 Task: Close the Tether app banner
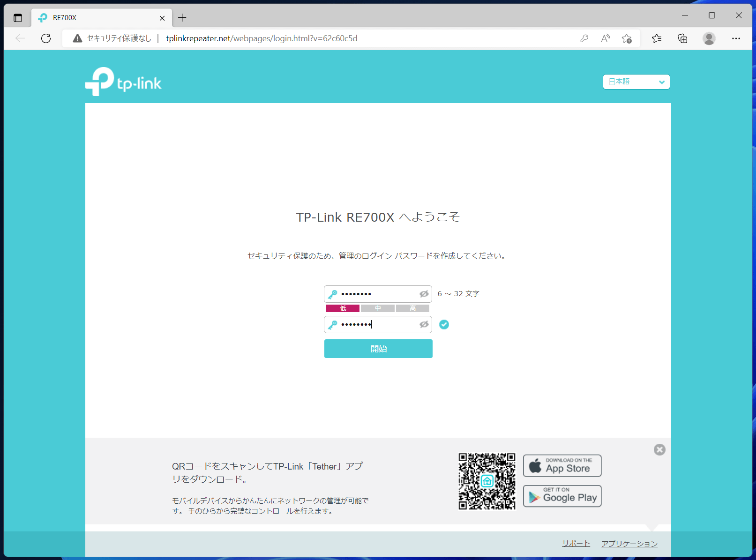(659, 450)
